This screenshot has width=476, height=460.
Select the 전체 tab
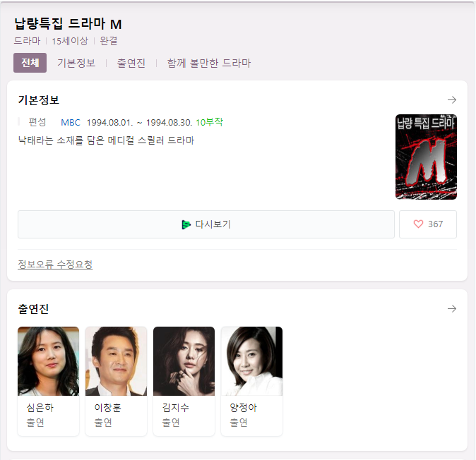point(30,63)
